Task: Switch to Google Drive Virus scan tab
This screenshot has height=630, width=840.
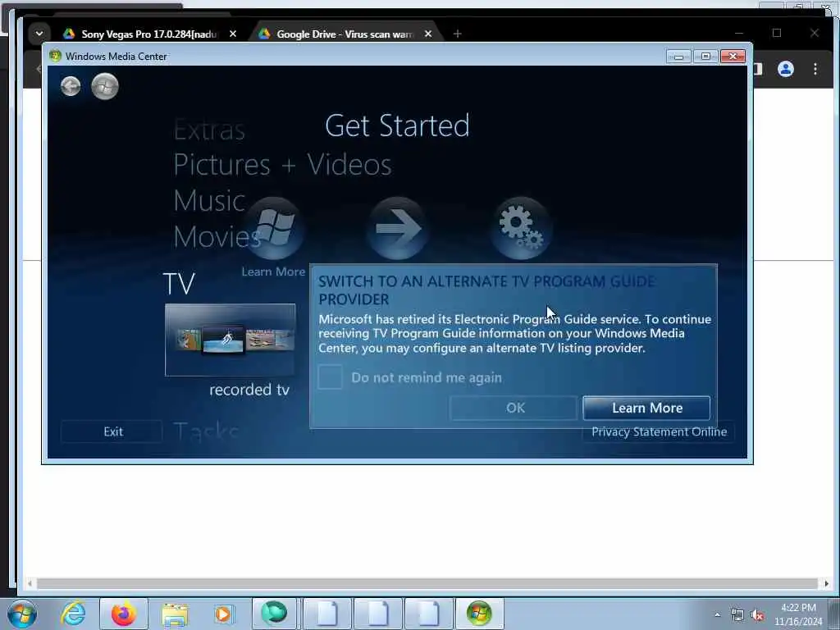Action: pyautogui.click(x=345, y=34)
